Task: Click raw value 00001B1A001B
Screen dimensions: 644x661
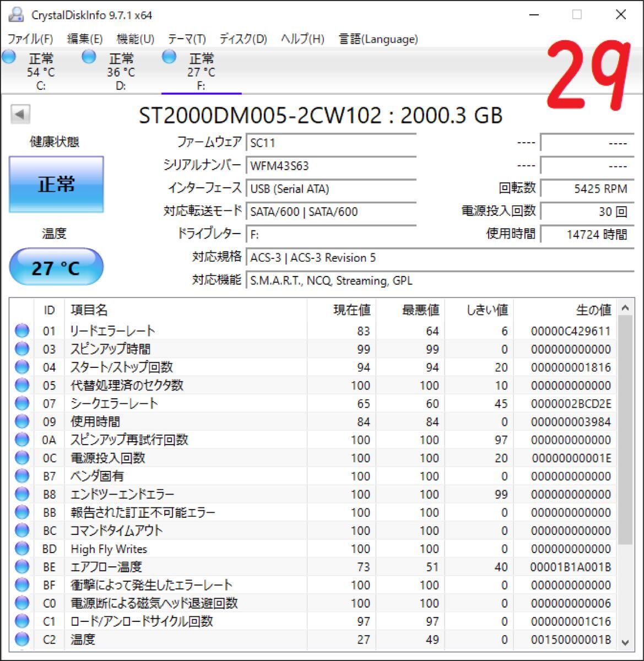Action: (x=571, y=567)
